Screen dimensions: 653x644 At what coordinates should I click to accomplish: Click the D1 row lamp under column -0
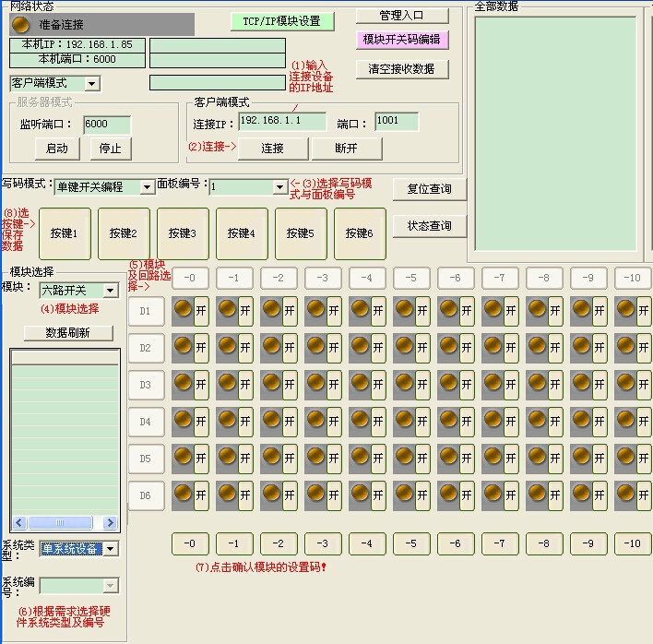click(x=183, y=309)
